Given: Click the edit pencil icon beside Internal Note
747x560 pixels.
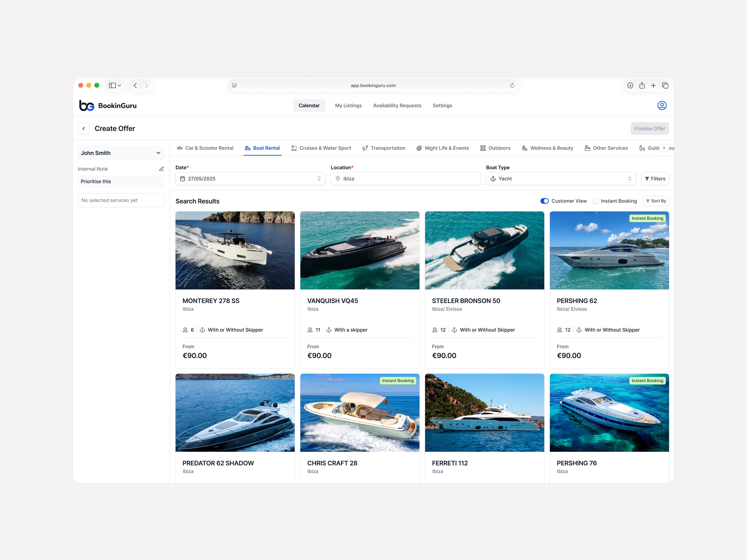Looking at the screenshot, I should coord(161,169).
